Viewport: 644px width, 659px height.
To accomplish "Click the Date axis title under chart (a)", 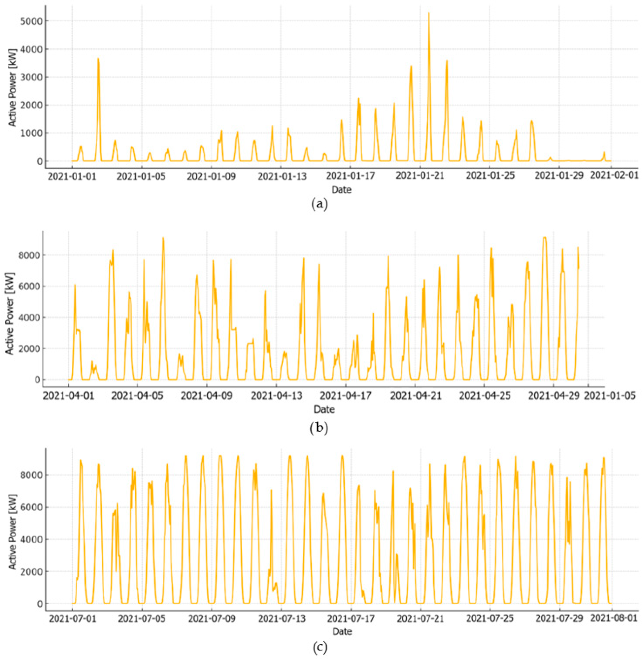I will pos(341,190).
